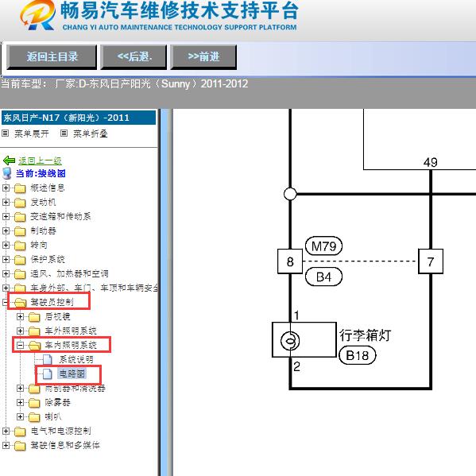Select the 车身外部、车门、车顶 tree item

click(94, 288)
